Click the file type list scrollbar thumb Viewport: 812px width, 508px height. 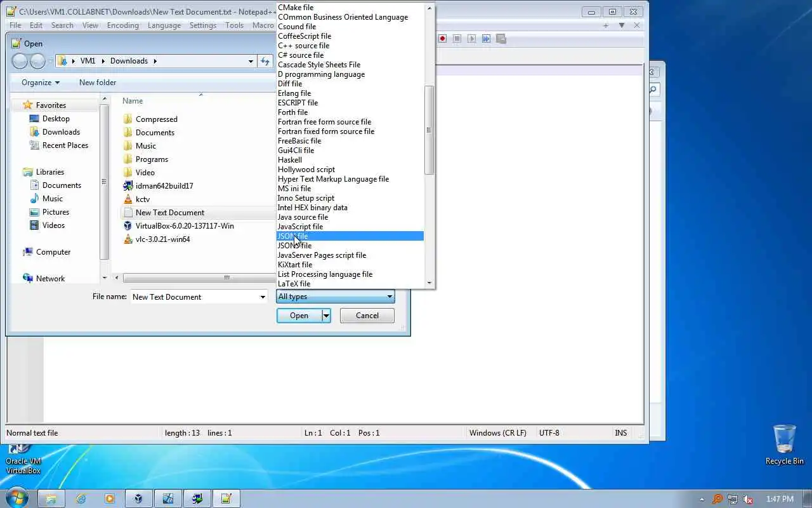[429, 130]
